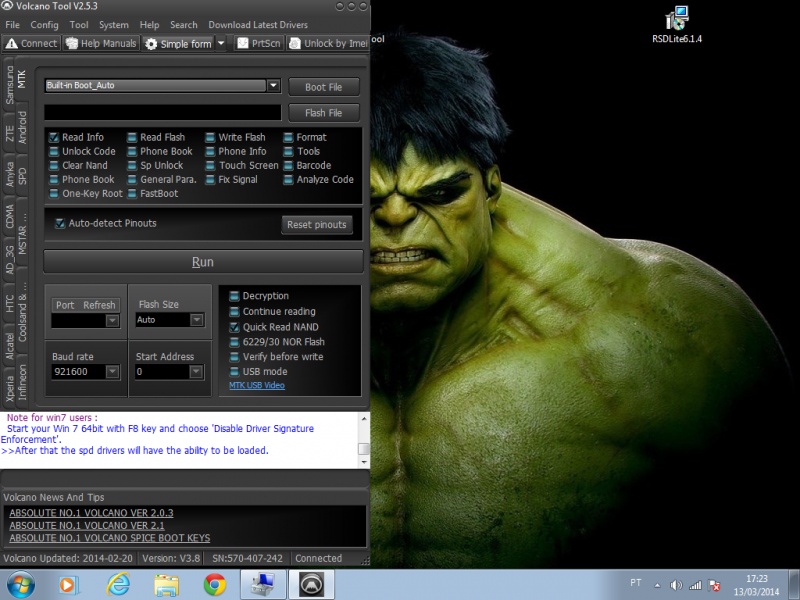Open the File menu

12,24
